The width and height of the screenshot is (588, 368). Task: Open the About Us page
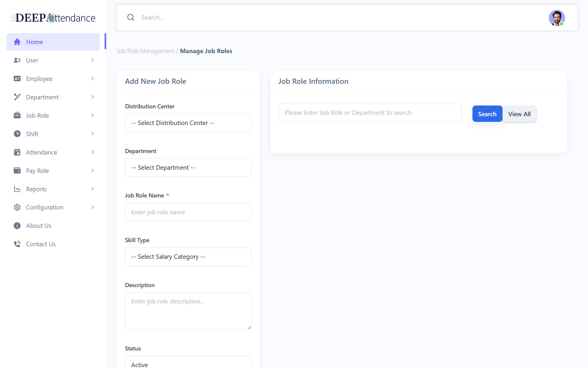(53, 226)
